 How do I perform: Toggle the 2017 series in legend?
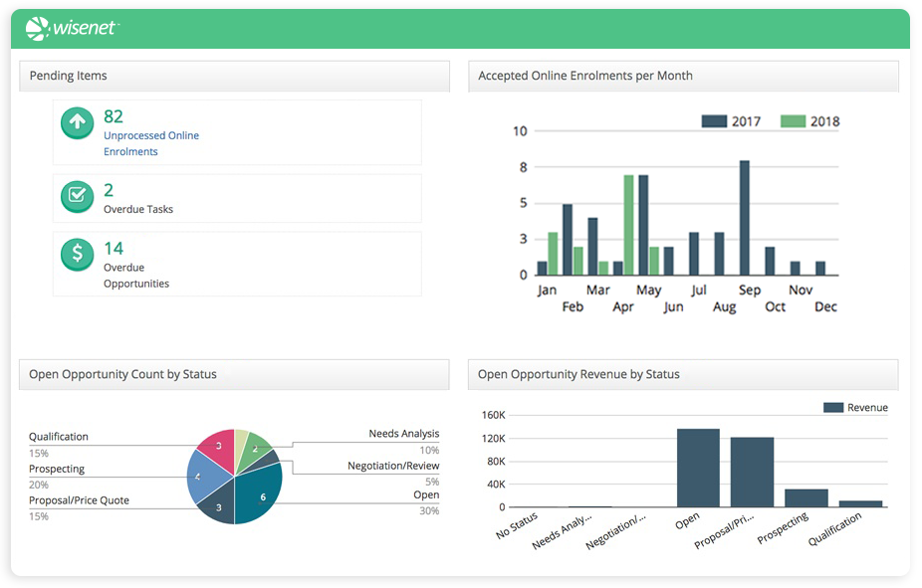tap(731, 121)
